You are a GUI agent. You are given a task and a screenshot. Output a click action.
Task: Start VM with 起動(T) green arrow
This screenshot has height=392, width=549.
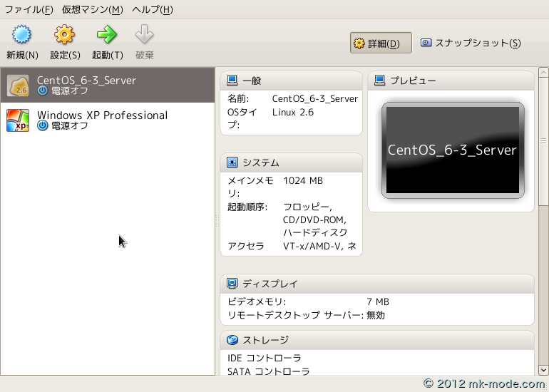pyautogui.click(x=107, y=35)
